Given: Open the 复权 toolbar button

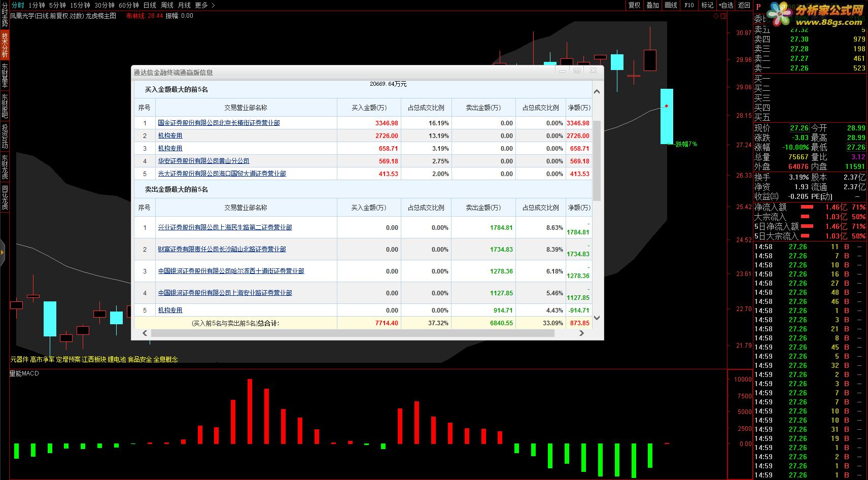Looking at the screenshot, I should click(634, 5).
